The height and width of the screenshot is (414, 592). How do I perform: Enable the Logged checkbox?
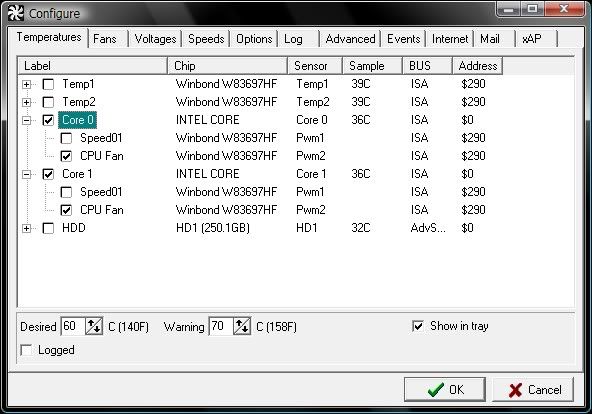[26, 350]
